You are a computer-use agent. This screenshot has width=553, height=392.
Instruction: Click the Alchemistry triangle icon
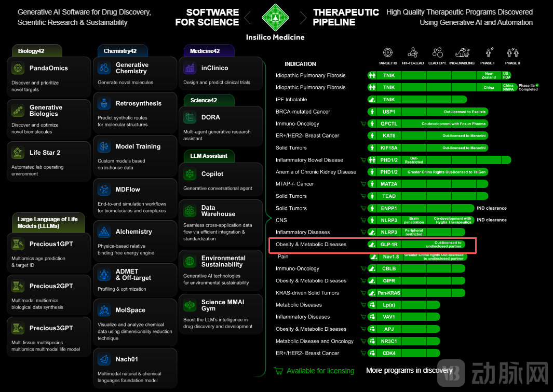coord(104,232)
